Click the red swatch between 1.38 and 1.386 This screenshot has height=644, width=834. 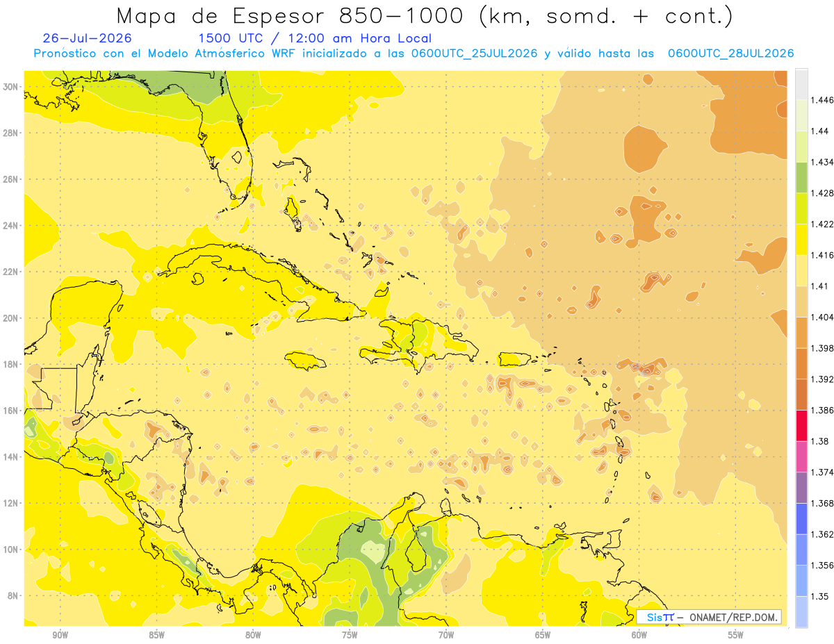click(x=801, y=425)
